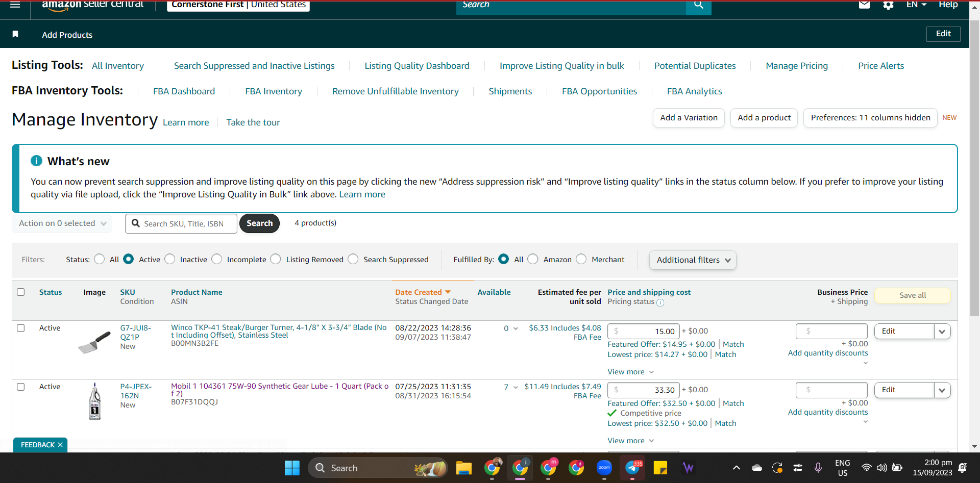Click Add a product button
The height and width of the screenshot is (483, 980).
point(764,118)
